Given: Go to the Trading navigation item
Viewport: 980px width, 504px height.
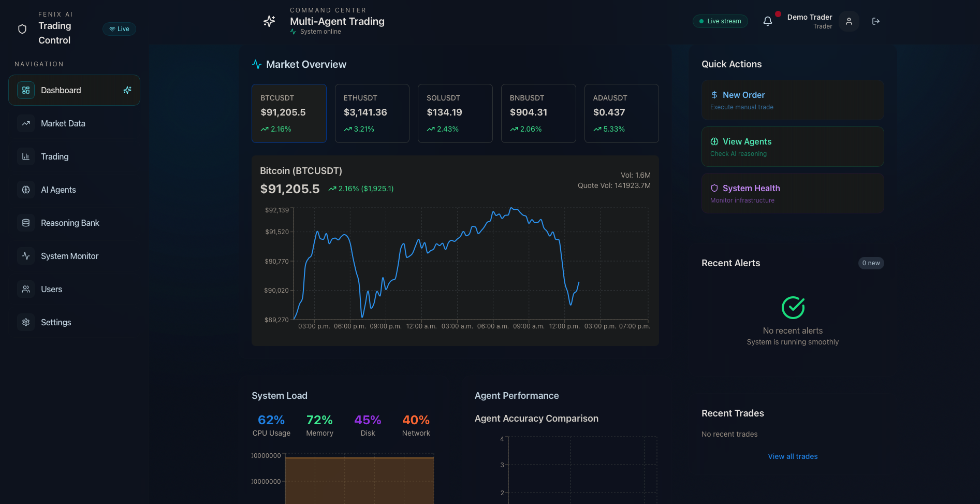Looking at the screenshot, I should pyautogui.click(x=74, y=156).
